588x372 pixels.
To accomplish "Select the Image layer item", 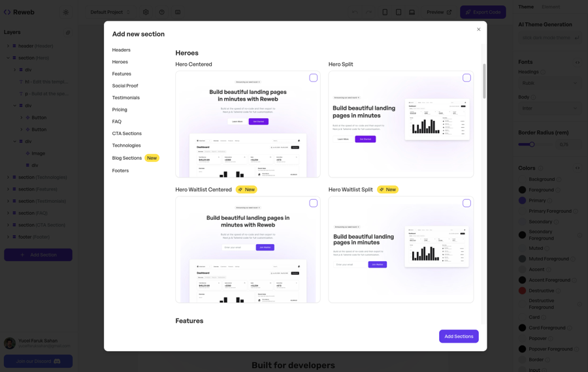I will pyautogui.click(x=38, y=153).
